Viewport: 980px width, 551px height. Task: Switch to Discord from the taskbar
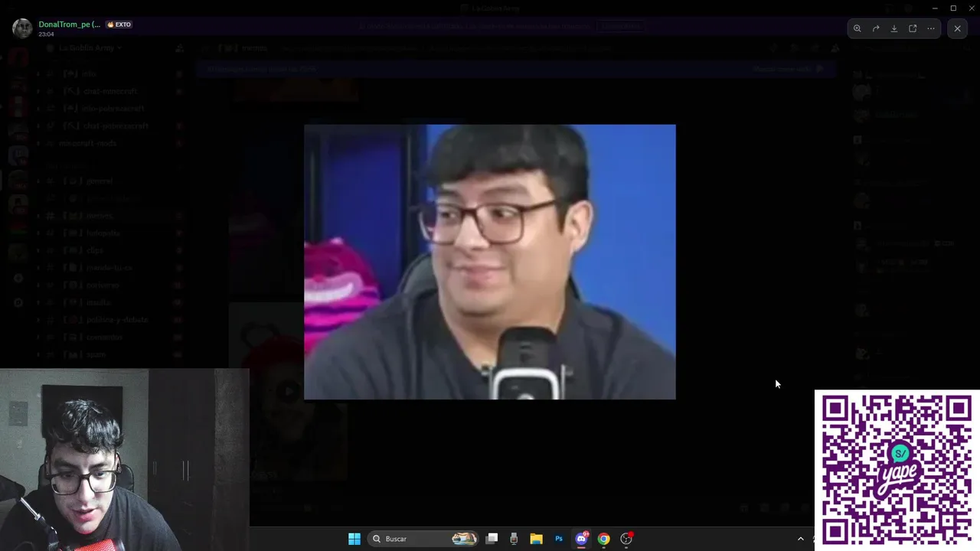click(581, 539)
